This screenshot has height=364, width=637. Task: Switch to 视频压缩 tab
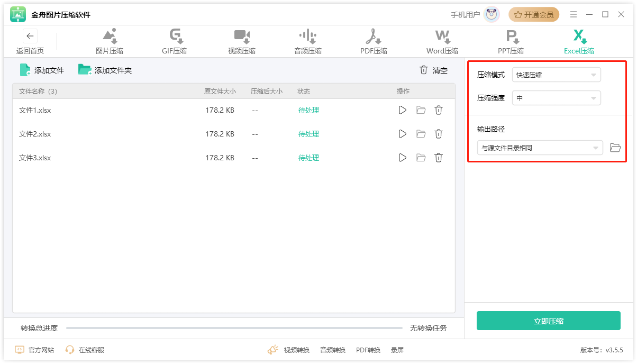242,42
